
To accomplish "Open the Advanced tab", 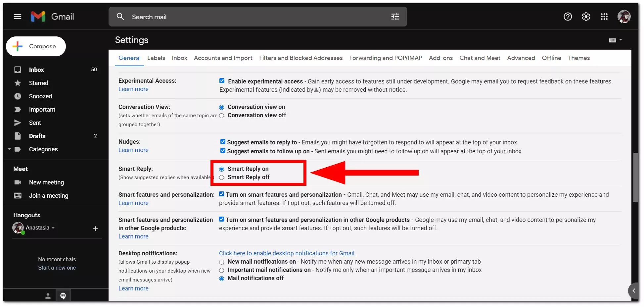I will (521, 58).
